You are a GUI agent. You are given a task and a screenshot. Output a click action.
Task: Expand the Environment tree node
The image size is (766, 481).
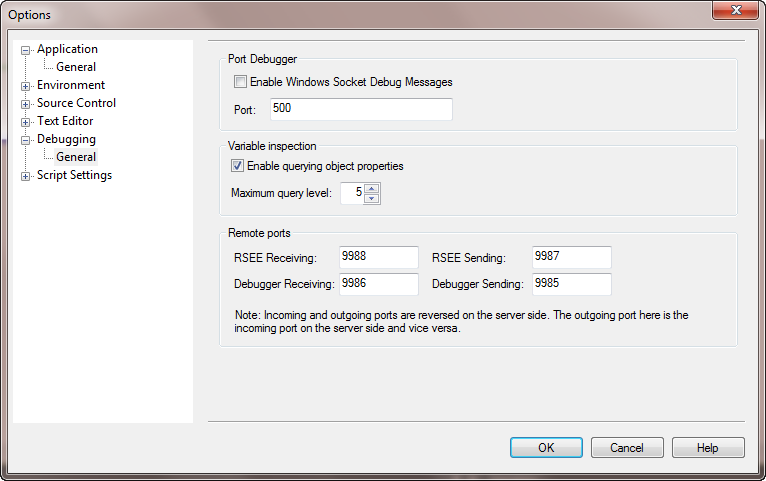25,86
